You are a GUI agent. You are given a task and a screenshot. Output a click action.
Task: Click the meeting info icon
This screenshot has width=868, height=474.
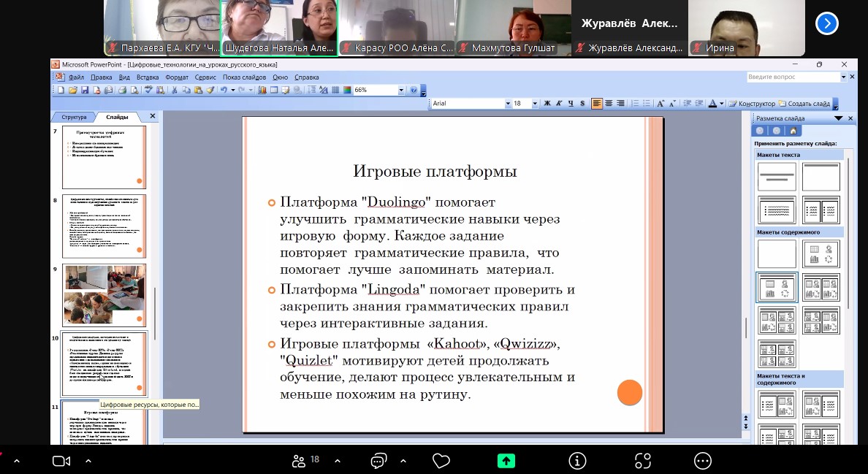point(577,461)
